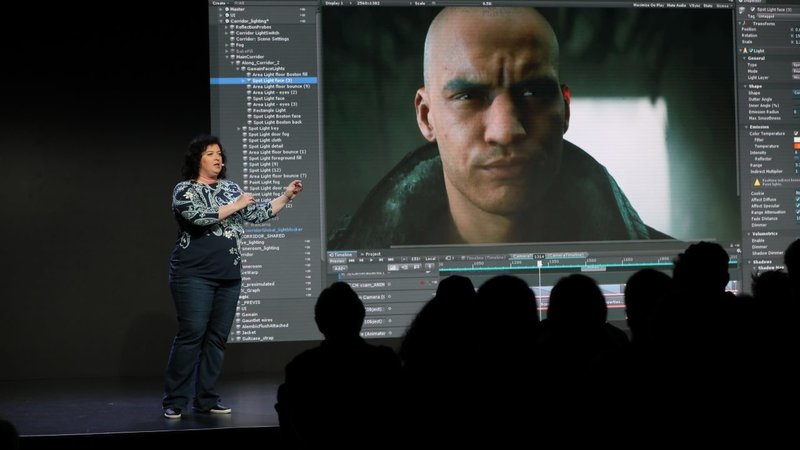
Task: Click the Add button in Timeline
Action: click(339, 268)
